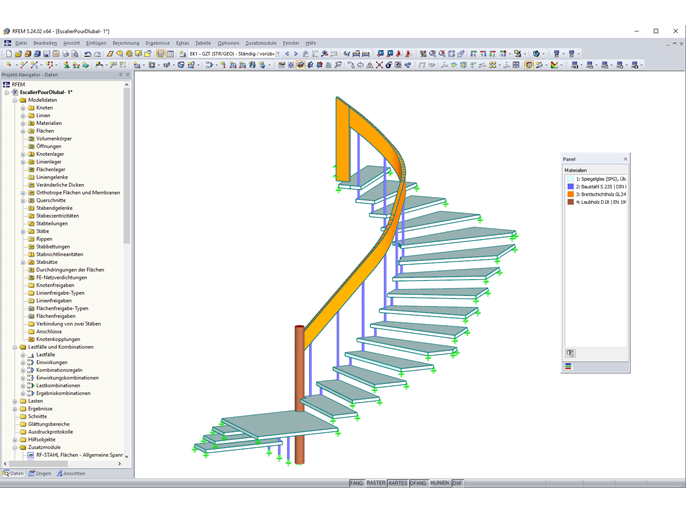686x514 pixels.
Task: Open the Bearbeiten menu
Action: [45, 43]
